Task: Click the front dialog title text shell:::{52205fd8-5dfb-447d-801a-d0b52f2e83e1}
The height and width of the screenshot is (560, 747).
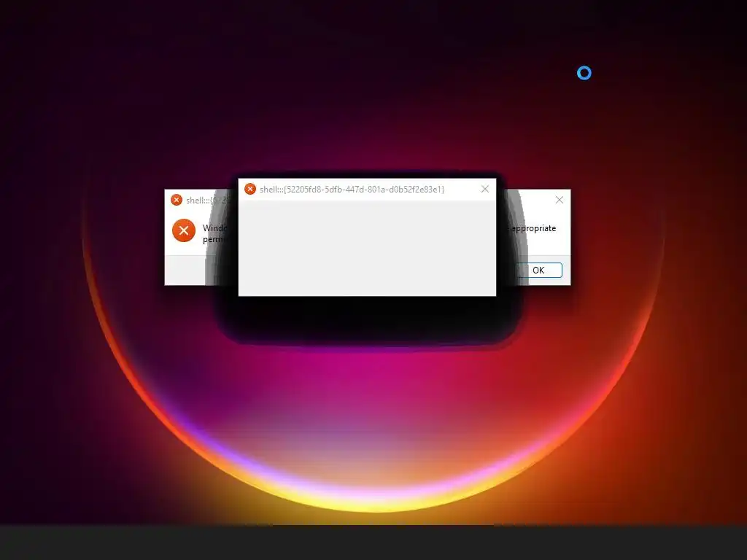Action: point(352,190)
